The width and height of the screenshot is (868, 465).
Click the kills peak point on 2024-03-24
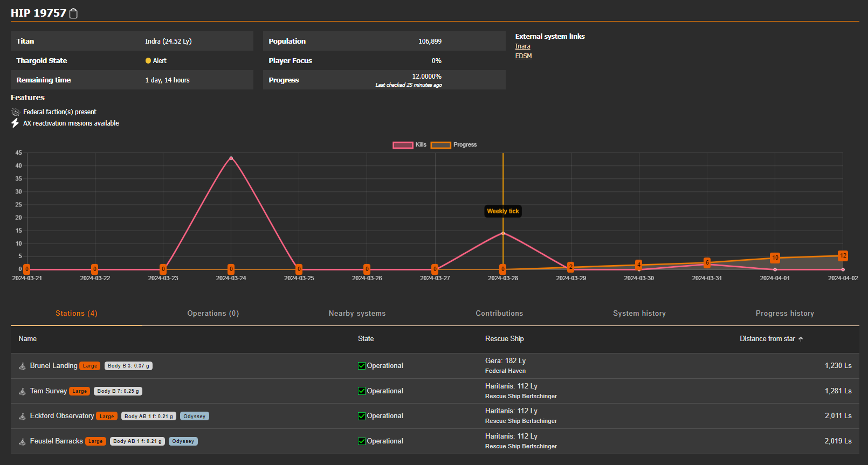[231, 158]
